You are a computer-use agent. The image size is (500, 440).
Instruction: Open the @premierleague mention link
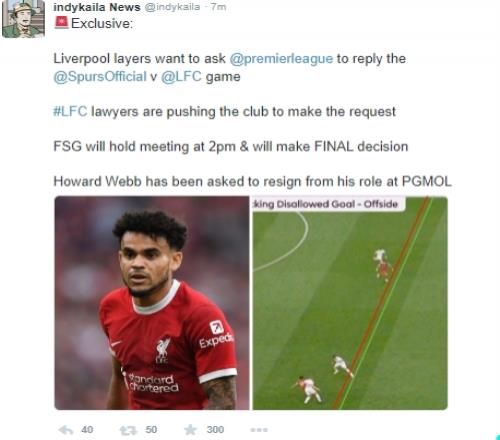(x=281, y=59)
